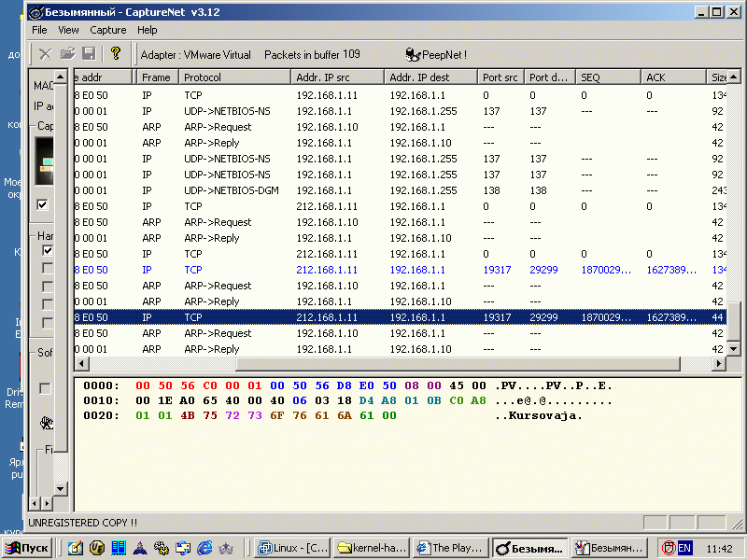Open the View menu

click(x=68, y=30)
